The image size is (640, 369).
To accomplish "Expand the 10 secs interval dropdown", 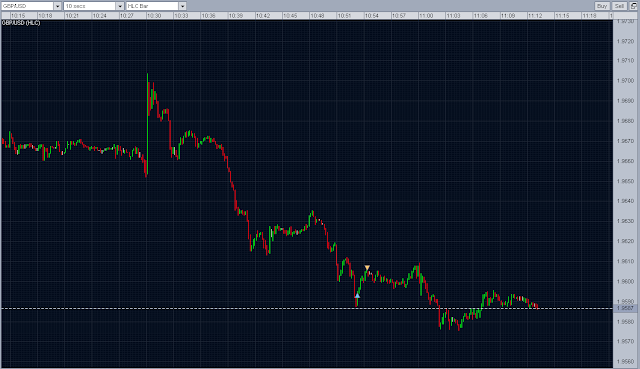I will pos(120,6).
